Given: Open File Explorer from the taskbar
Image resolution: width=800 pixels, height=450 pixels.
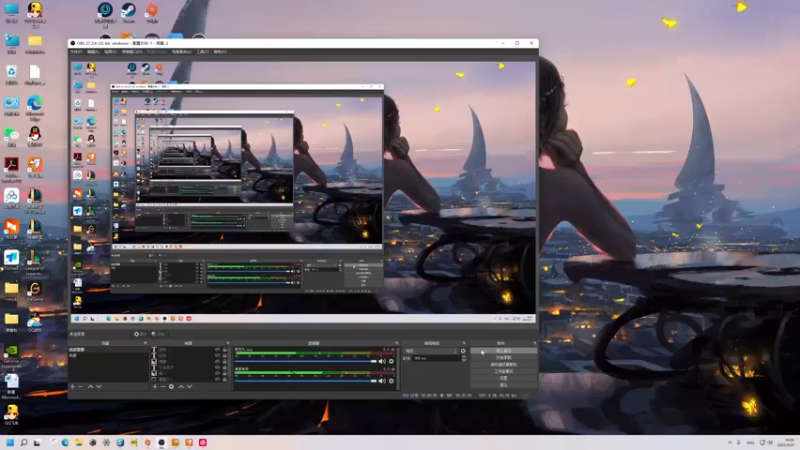Looking at the screenshot, I should (x=79, y=442).
